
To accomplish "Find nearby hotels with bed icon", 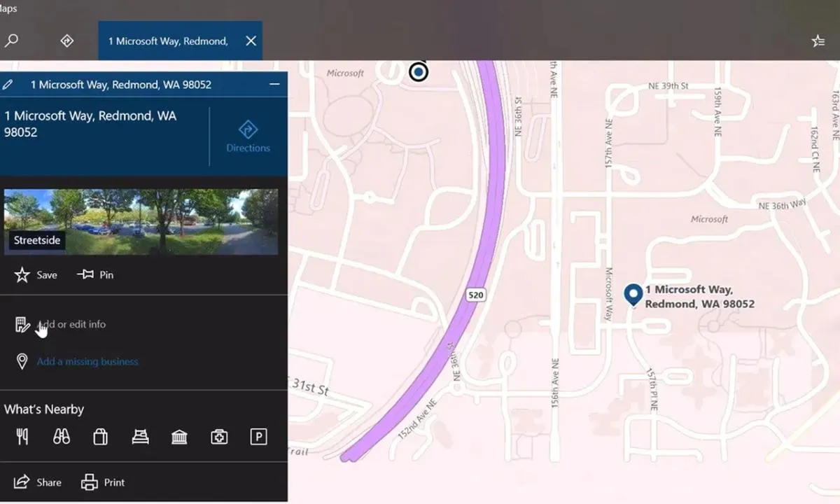I will pos(140,437).
